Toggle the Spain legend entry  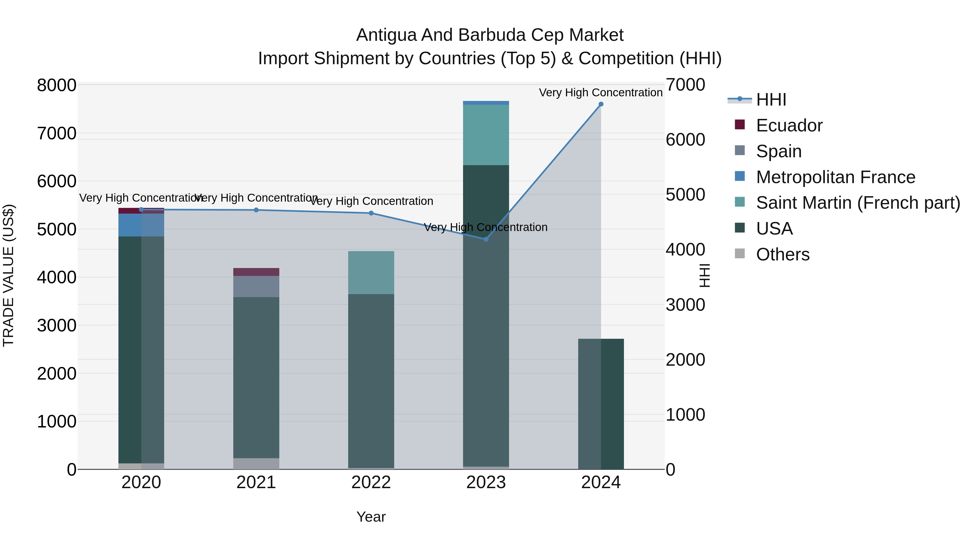tap(768, 151)
